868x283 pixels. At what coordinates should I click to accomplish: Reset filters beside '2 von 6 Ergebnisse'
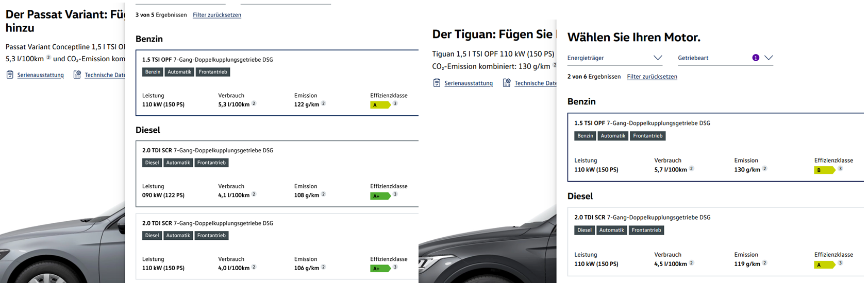pos(652,77)
